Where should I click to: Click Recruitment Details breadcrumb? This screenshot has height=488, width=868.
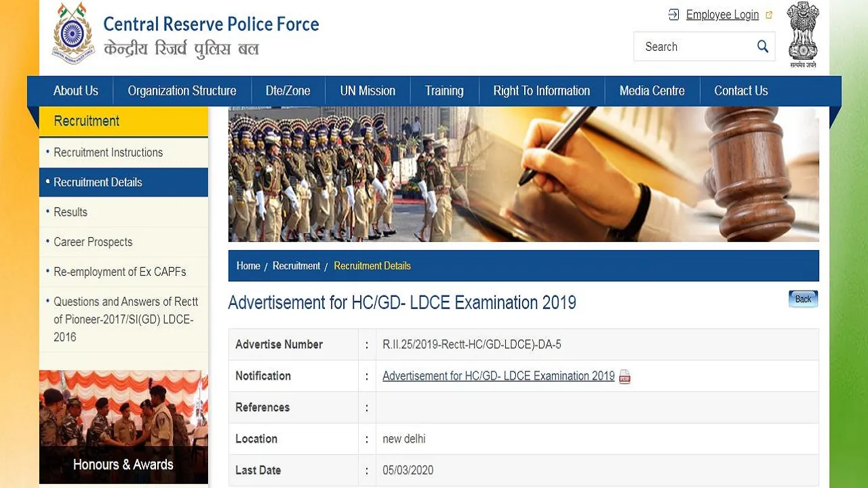pyautogui.click(x=372, y=266)
